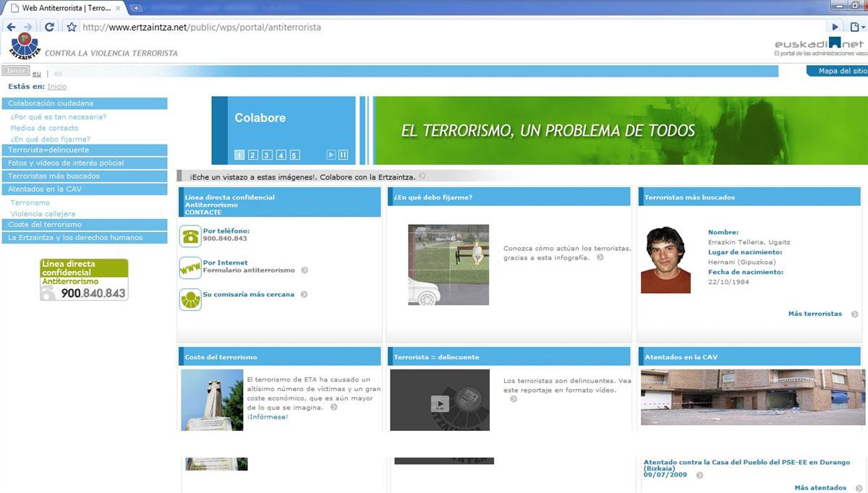The image size is (868, 493).
Task: Click the nearest police station icon
Action: pyautogui.click(x=190, y=299)
